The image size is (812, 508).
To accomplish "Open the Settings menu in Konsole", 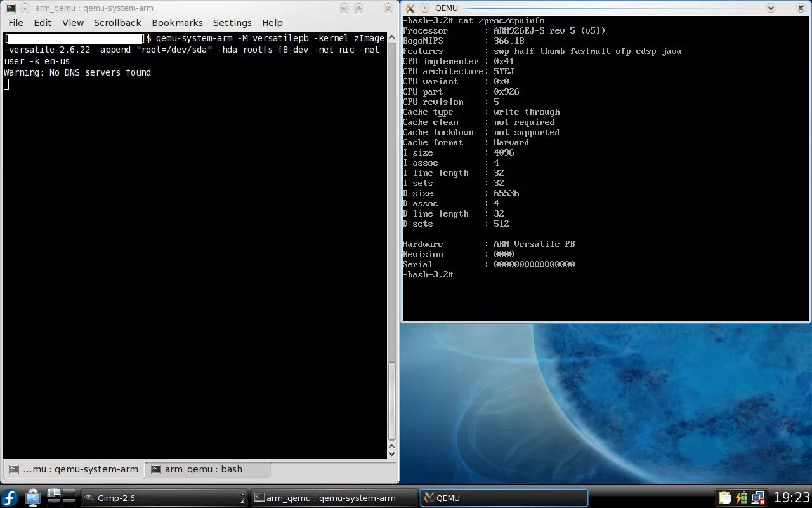I will pos(232,23).
